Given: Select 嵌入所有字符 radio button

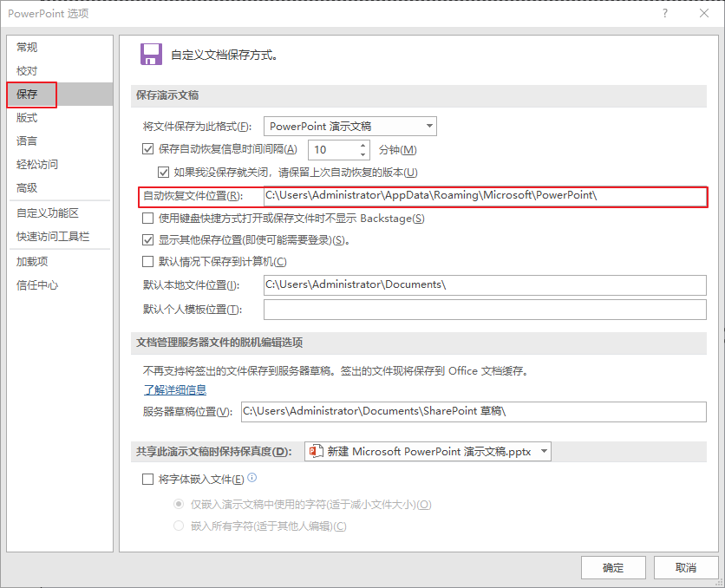Looking at the screenshot, I should pyautogui.click(x=179, y=526).
